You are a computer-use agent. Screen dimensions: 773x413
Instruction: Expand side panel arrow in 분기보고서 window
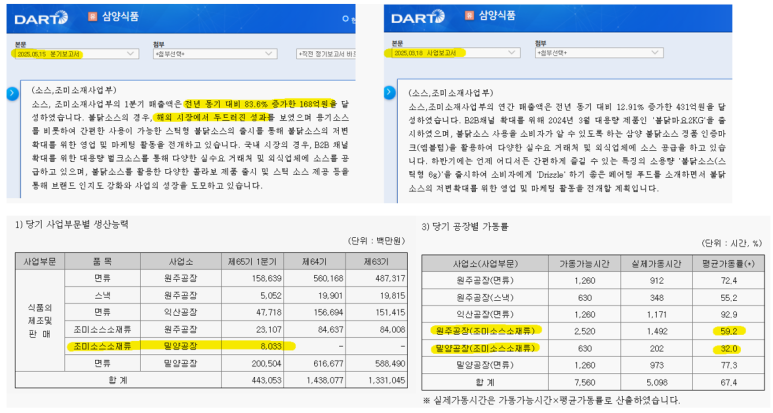click(x=12, y=93)
